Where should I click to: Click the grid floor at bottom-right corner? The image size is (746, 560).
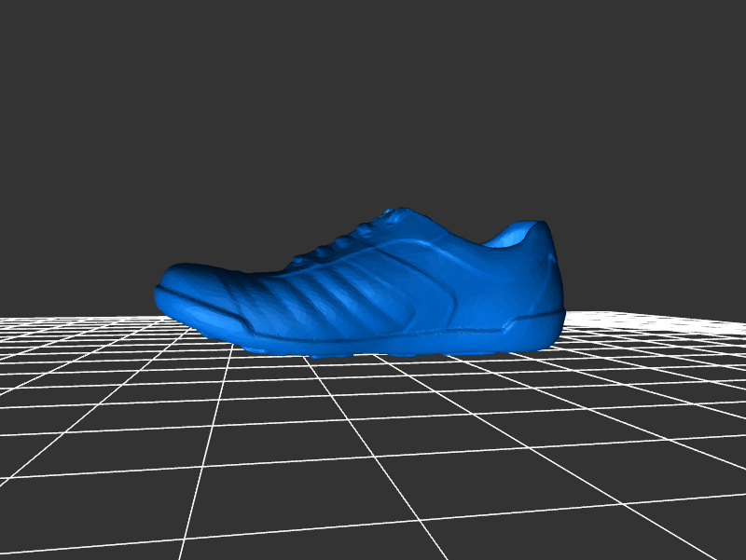click(690, 512)
